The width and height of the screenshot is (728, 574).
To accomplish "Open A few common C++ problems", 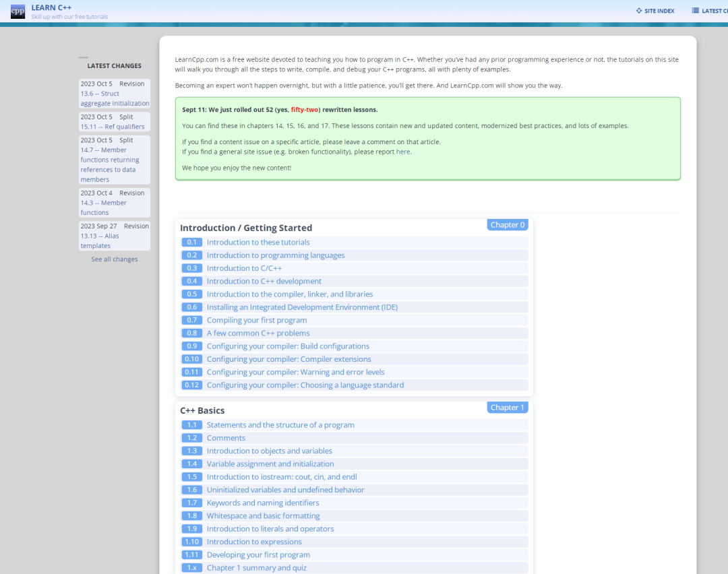I will [x=258, y=333].
